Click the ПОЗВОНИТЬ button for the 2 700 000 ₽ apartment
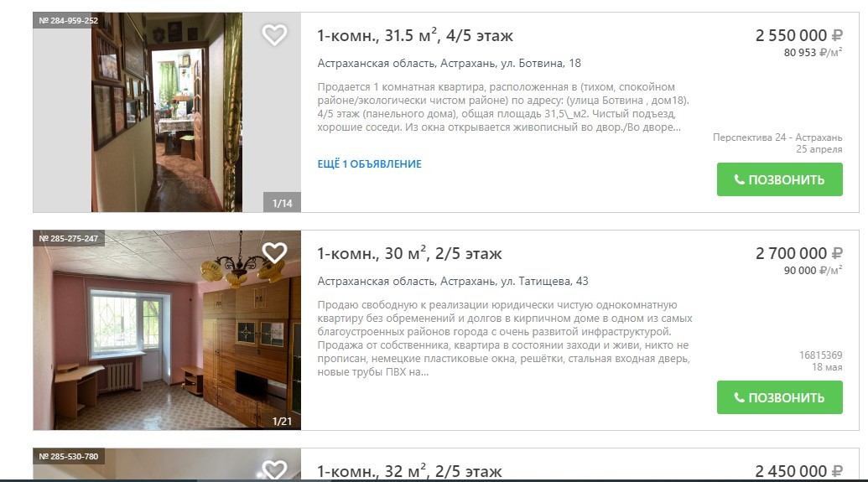This screenshot has height=482, width=868. (779, 397)
